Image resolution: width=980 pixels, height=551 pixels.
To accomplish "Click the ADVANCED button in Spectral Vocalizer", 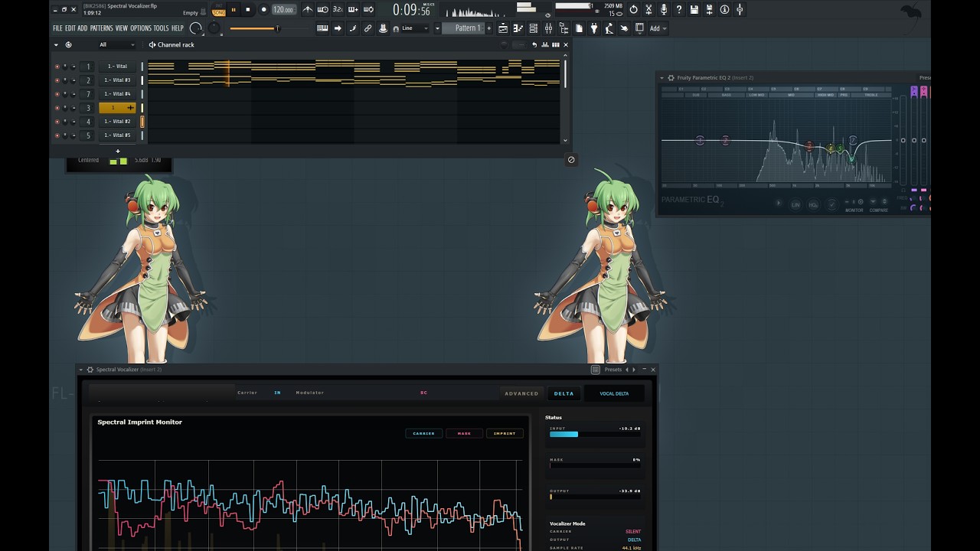I will point(521,393).
